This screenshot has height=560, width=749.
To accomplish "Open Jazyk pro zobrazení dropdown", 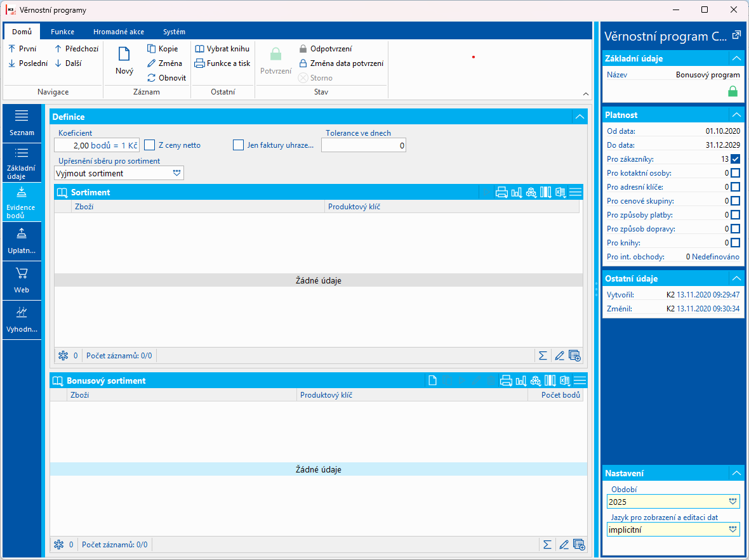I will (x=732, y=530).
